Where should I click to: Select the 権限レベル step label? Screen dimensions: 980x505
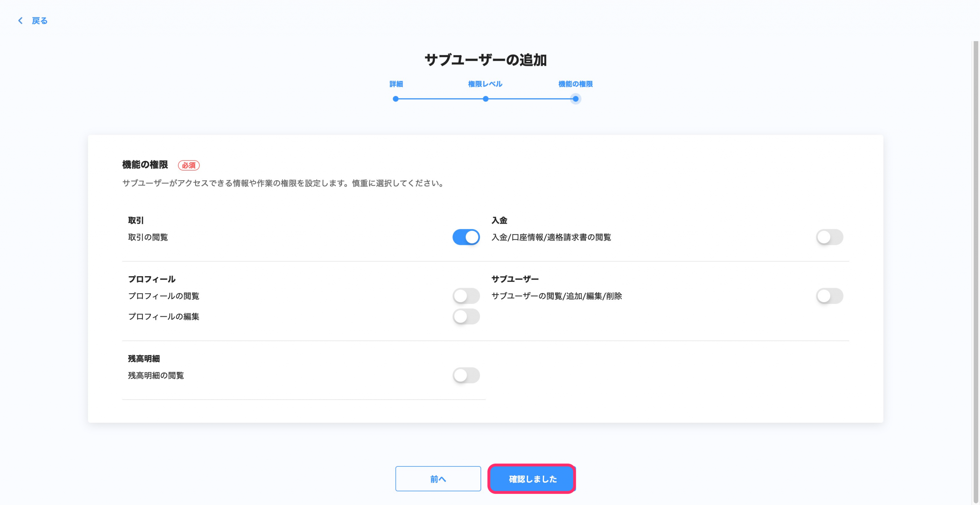coord(485,84)
